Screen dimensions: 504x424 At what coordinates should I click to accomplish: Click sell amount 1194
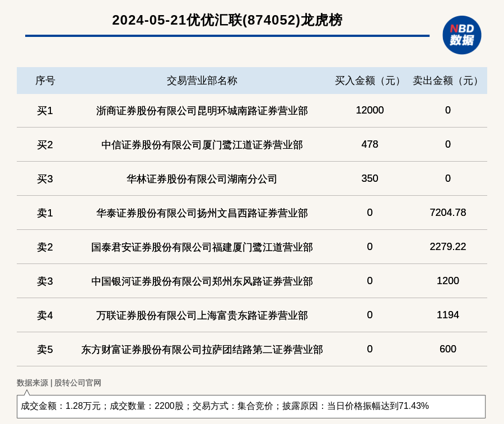448,315
